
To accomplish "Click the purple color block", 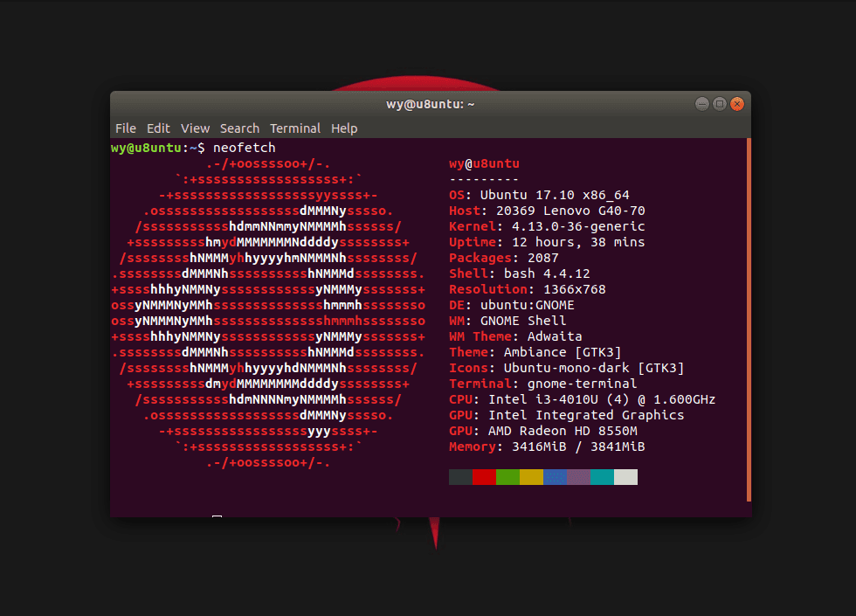I will [x=578, y=477].
